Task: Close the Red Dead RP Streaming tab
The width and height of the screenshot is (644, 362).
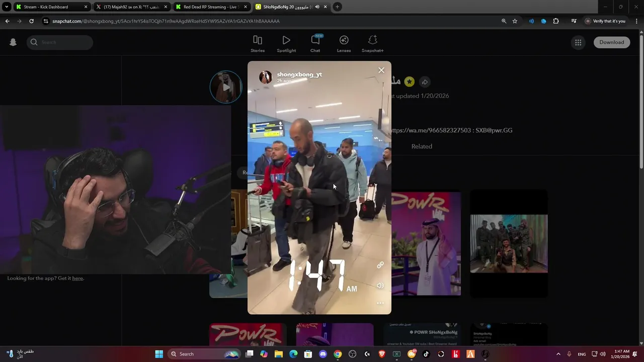Action: click(x=246, y=7)
